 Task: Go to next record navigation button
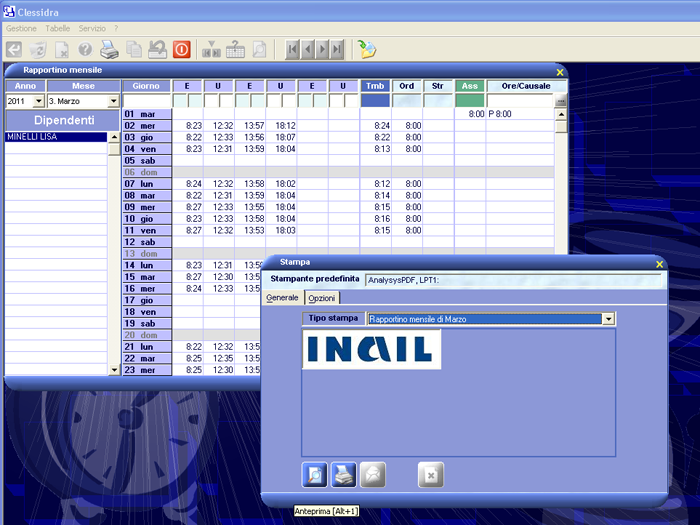tap(322, 49)
